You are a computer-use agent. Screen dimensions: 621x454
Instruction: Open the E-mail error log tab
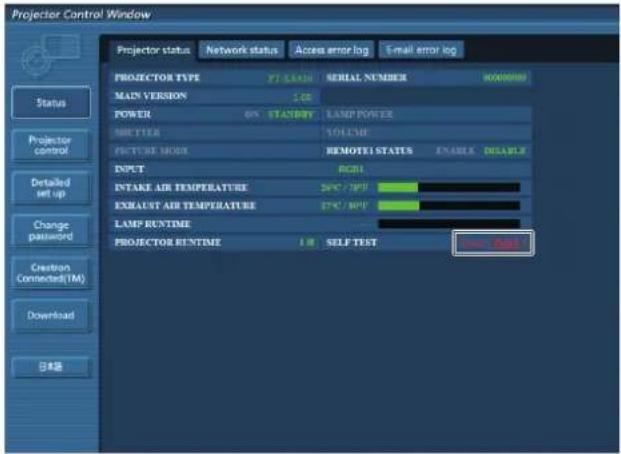click(421, 50)
